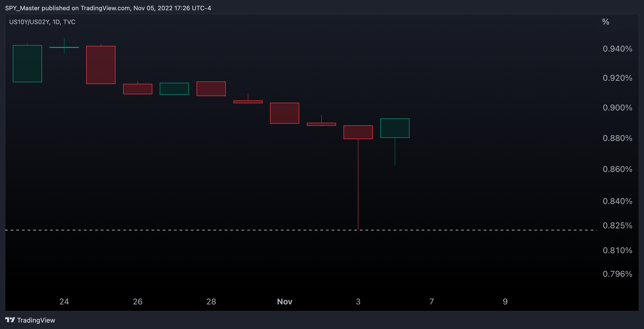Click the 0.940% price label
This screenshot has width=644, height=329.
click(617, 49)
